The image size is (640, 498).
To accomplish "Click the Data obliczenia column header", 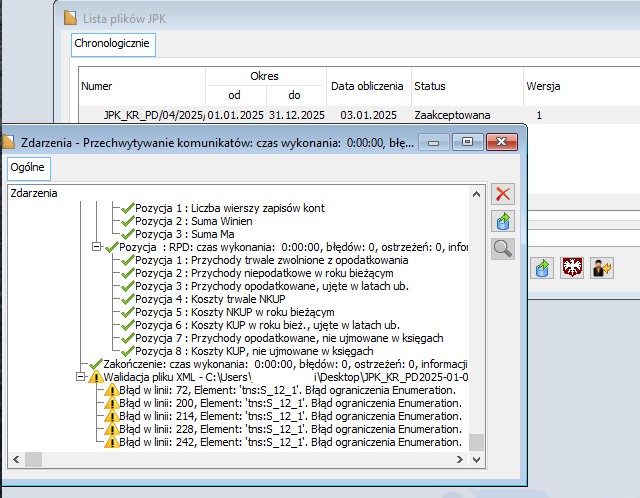I will tap(367, 86).
